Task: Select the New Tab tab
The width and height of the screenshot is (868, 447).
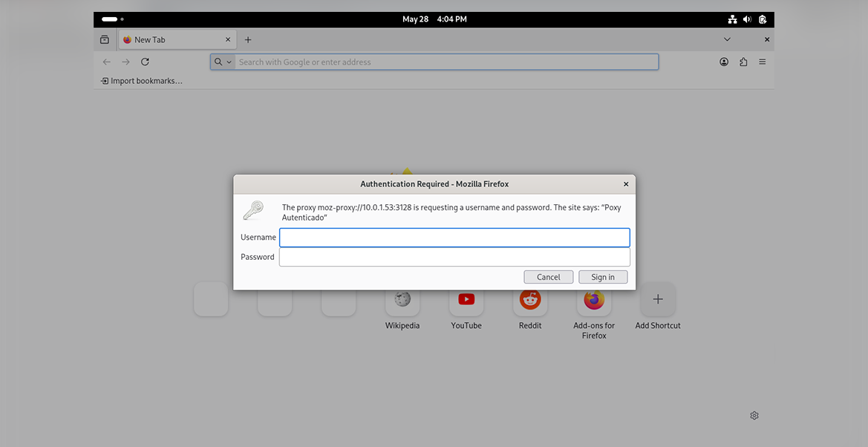Action: 177,40
